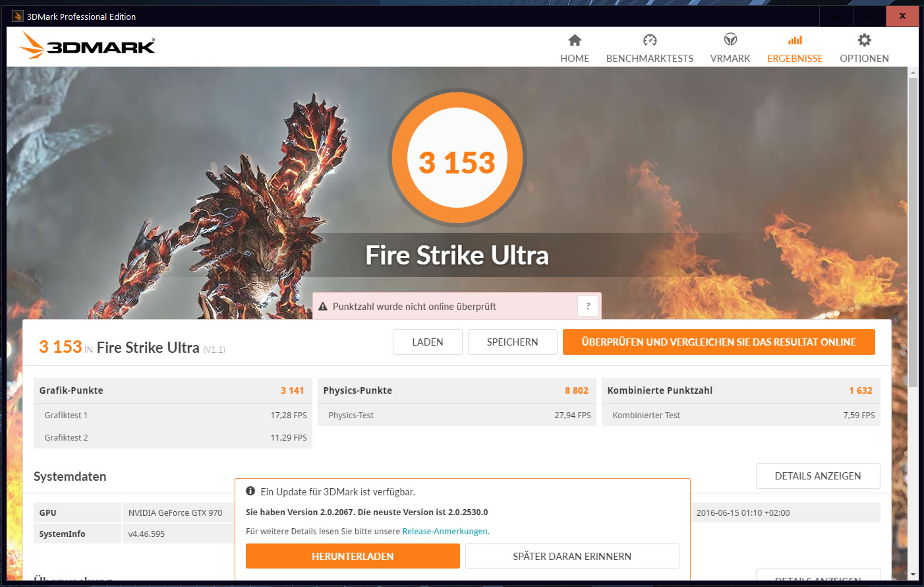Click the VRMark headset icon

(730, 40)
